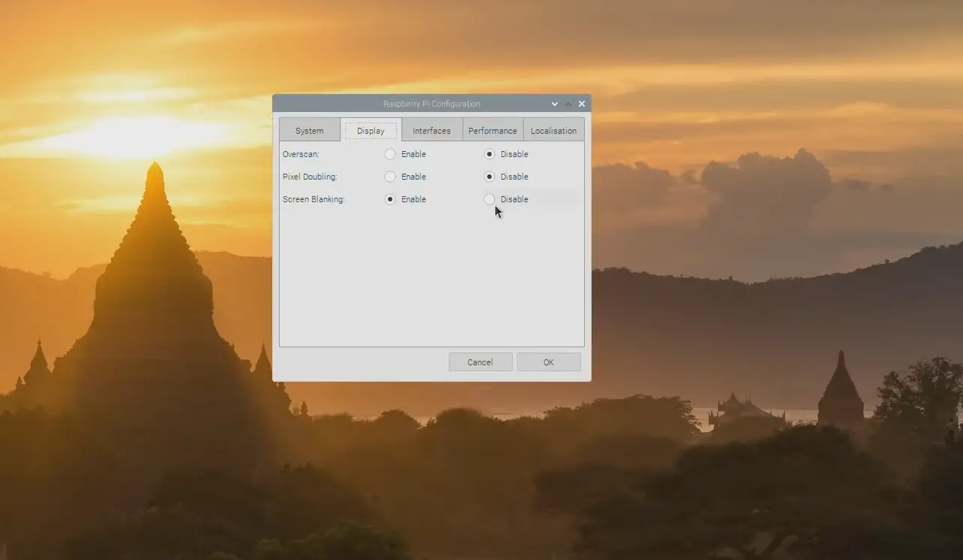This screenshot has height=560, width=963.
Task: Select Disable for Overscan
Action: click(489, 154)
